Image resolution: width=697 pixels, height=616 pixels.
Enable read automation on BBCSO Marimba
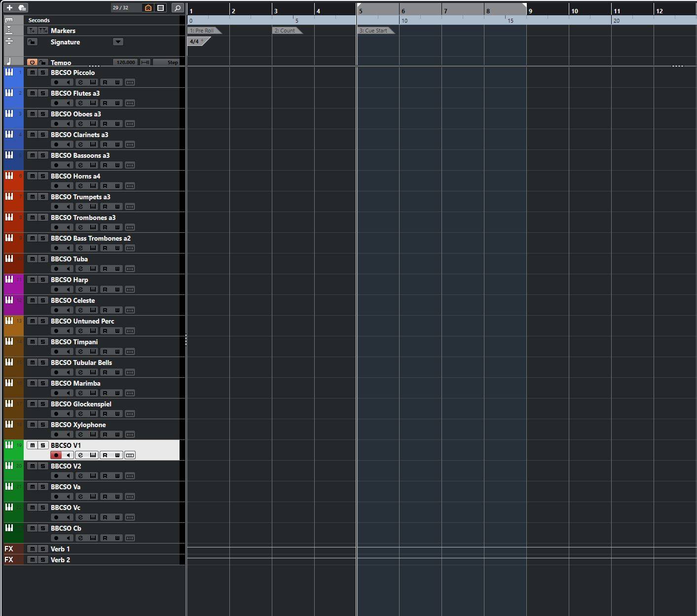(x=105, y=393)
